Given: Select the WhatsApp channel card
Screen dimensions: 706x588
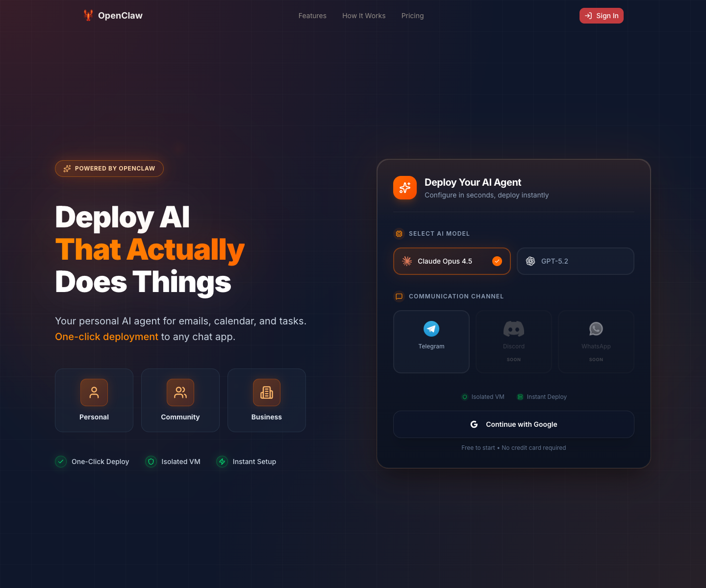Looking at the screenshot, I should point(596,342).
